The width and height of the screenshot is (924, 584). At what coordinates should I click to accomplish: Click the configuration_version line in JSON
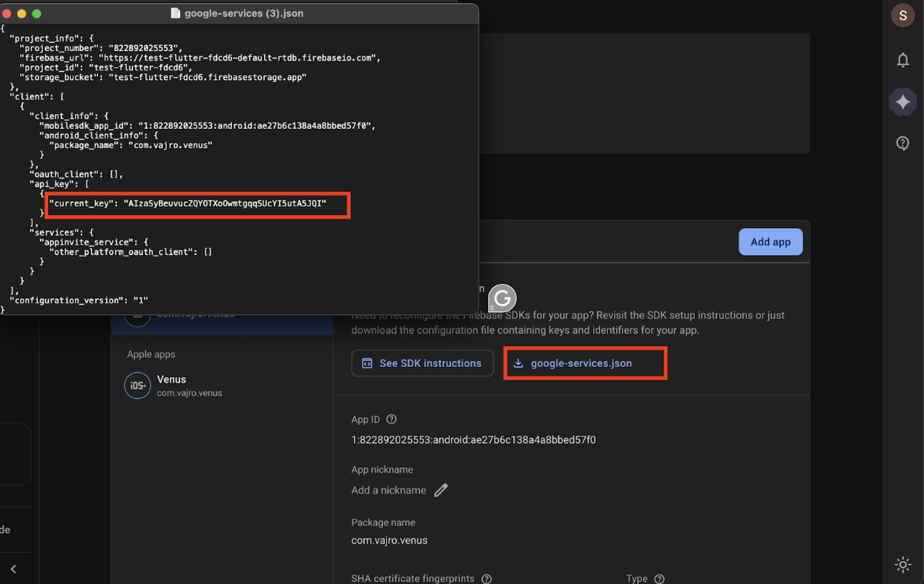coord(79,300)
